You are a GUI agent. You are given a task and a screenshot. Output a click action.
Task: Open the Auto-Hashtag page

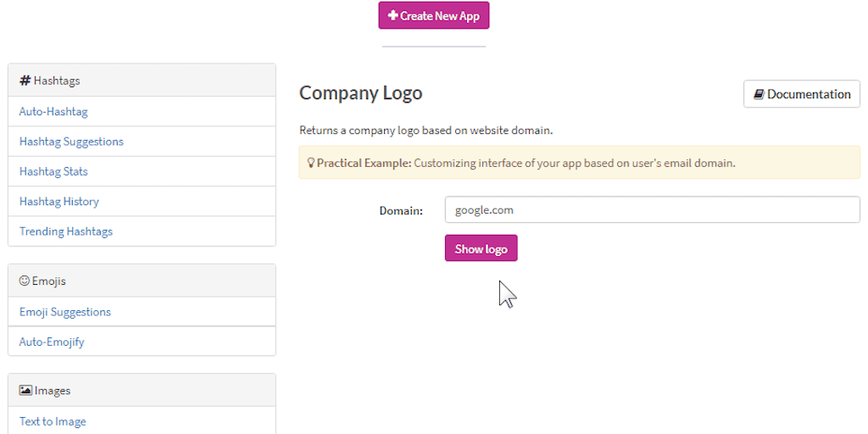(53, 111)
